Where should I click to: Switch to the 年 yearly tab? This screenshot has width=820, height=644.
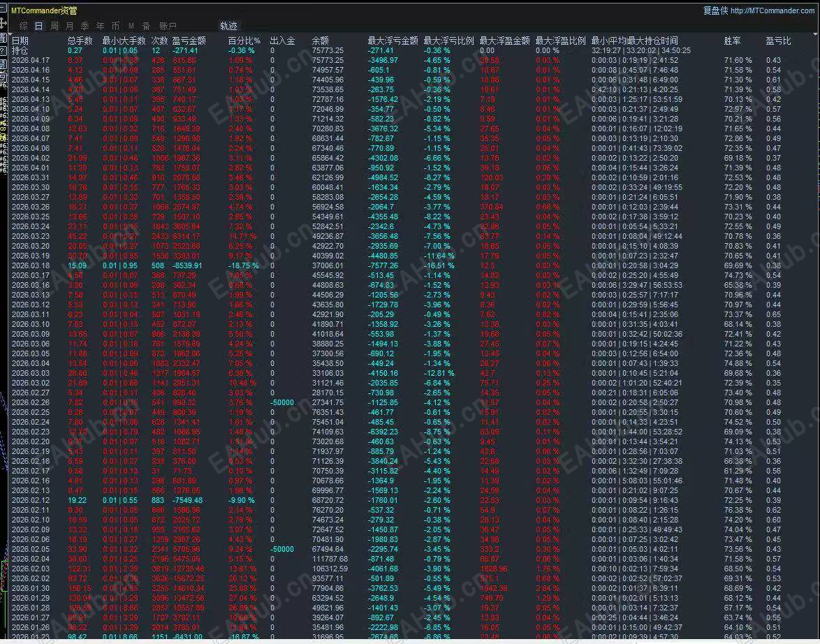[x=100, y=26]
